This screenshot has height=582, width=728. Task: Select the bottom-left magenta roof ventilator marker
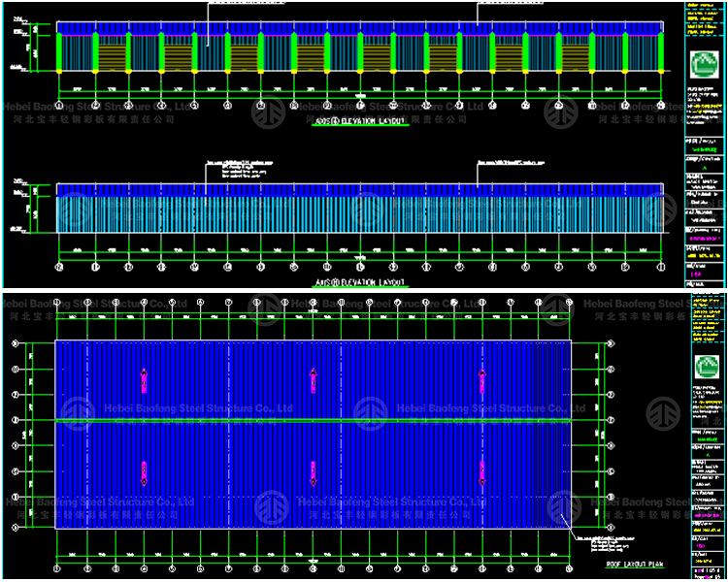145,472
